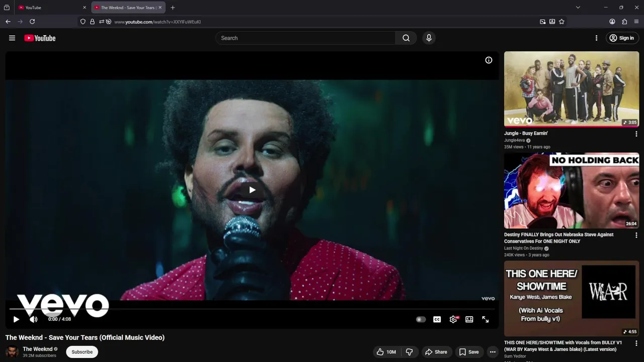Open browser extensions puzzle icon
The height and width of the screenshot is (362, 644).
(624, 22)
